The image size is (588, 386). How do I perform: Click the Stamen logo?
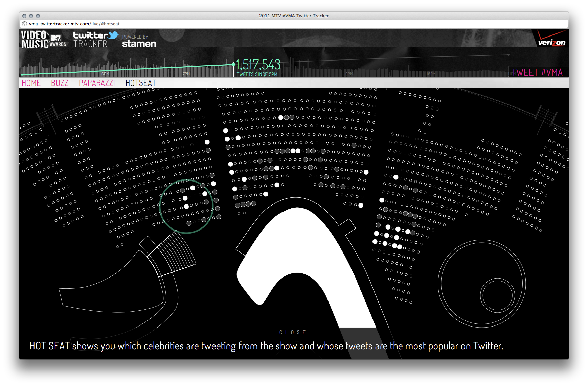pos(139,44)
